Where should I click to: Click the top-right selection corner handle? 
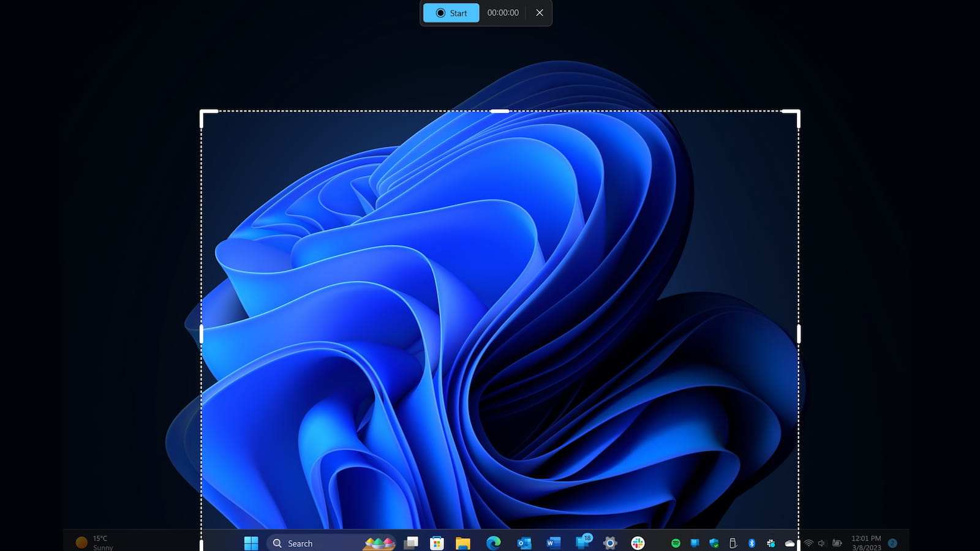click(x=792, y=118)
